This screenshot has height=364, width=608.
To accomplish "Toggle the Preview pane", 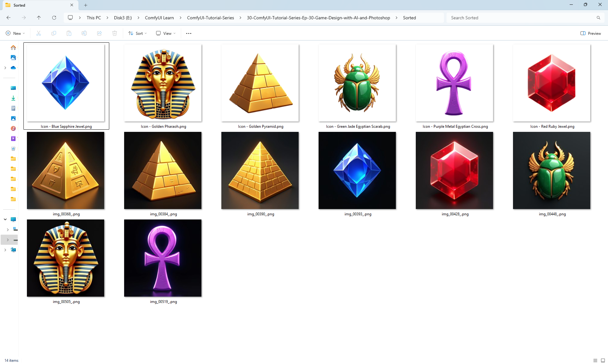I will coord(591,33).
